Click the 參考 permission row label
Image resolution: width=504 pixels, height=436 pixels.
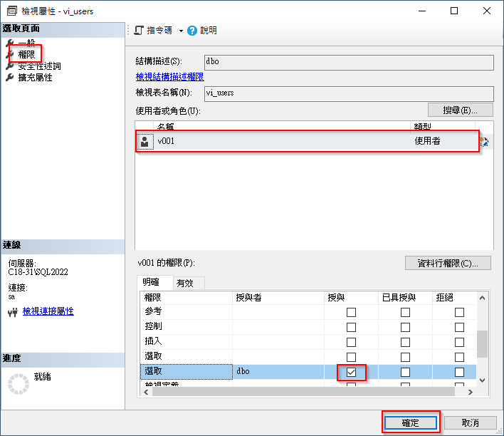click(153, 311)
